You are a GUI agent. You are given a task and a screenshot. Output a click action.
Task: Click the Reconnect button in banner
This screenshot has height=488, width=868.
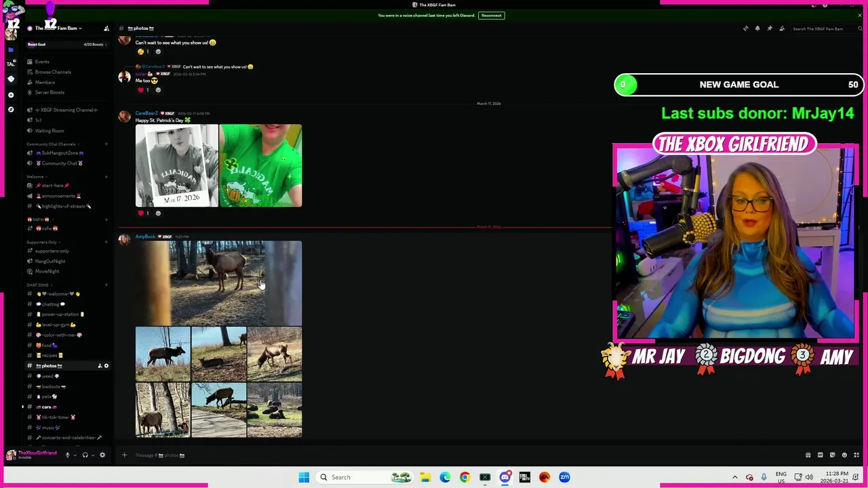coord(492,15)
